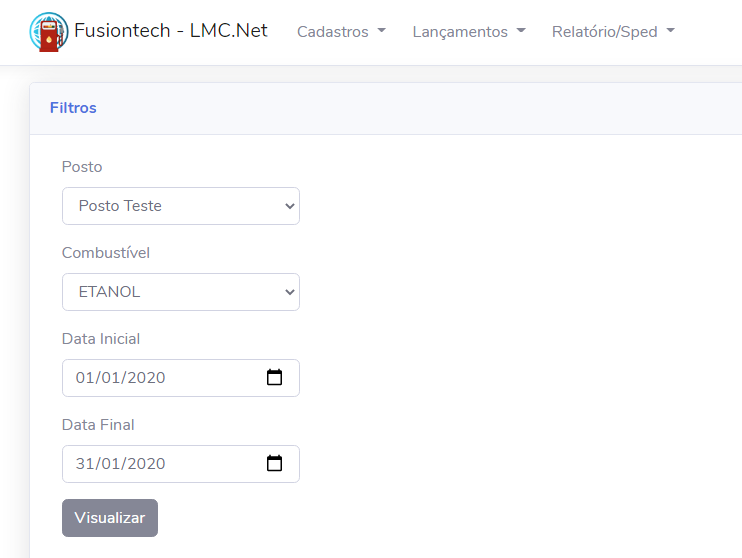Click the Visualizar button
The image size is (742, 558).
coord(110,518)
